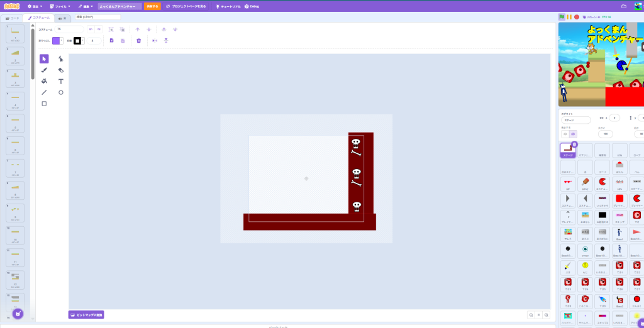Open the Debug tool
644x328 pixels.
tap(252, 6)
